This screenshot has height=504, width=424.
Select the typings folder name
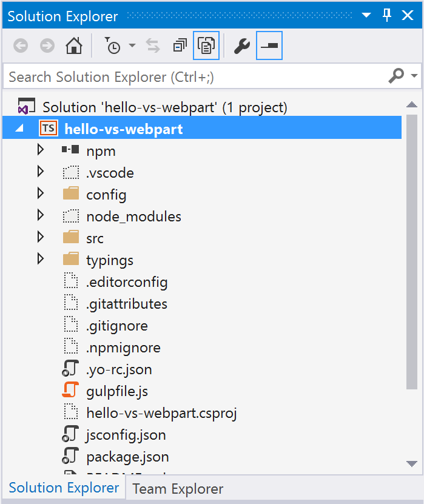110,261
